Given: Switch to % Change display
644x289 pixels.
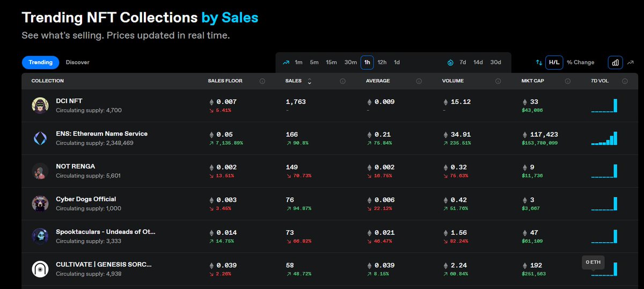Looking at the screenshot, I should (x=581, y=62).
